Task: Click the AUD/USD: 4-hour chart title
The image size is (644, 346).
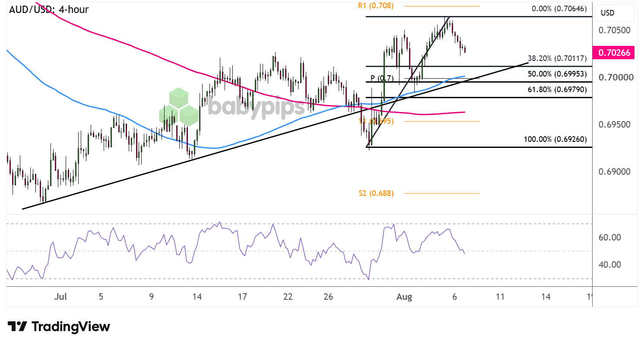Action: [x=49, y=9]
